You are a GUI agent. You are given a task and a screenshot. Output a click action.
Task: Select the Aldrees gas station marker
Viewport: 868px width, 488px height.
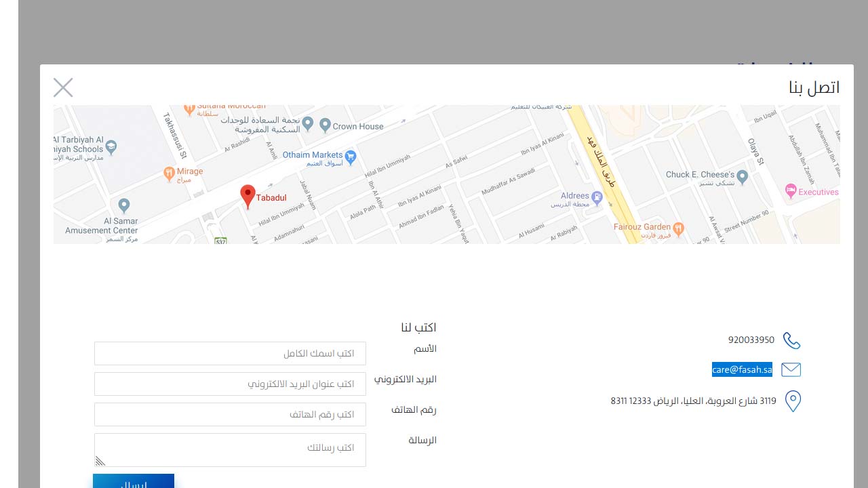(597, 199)
